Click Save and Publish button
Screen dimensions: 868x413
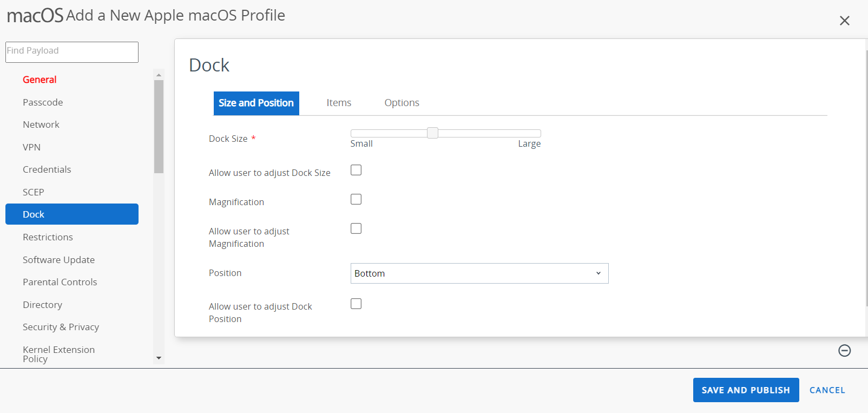(x=746, y=390)
